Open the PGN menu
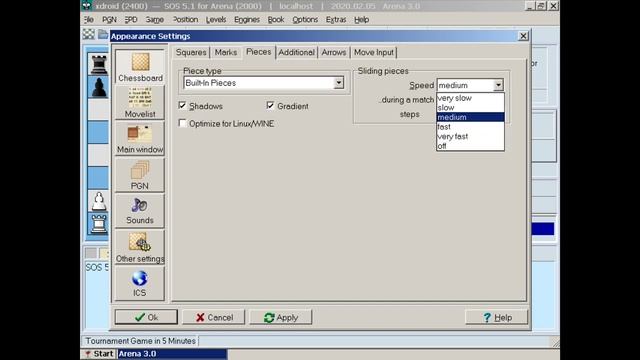 [x=109, y=20]
